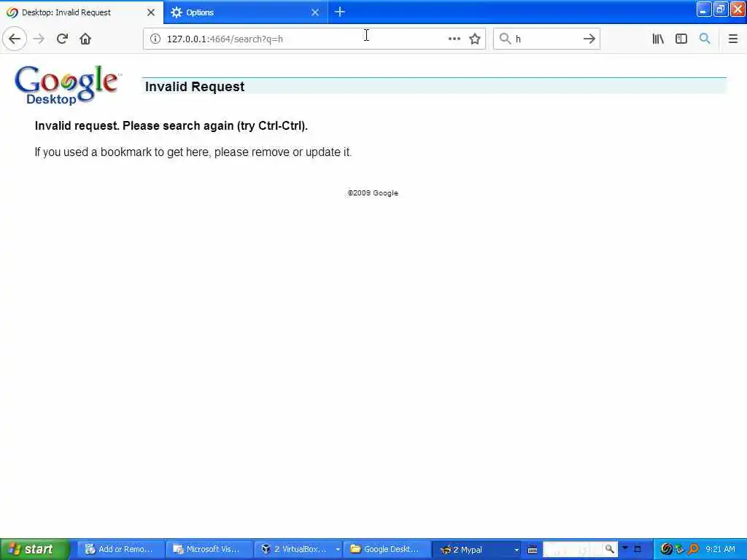Open Google Desktop swirl tray icon
747x560 pixels.
click(x=667, y=549)
